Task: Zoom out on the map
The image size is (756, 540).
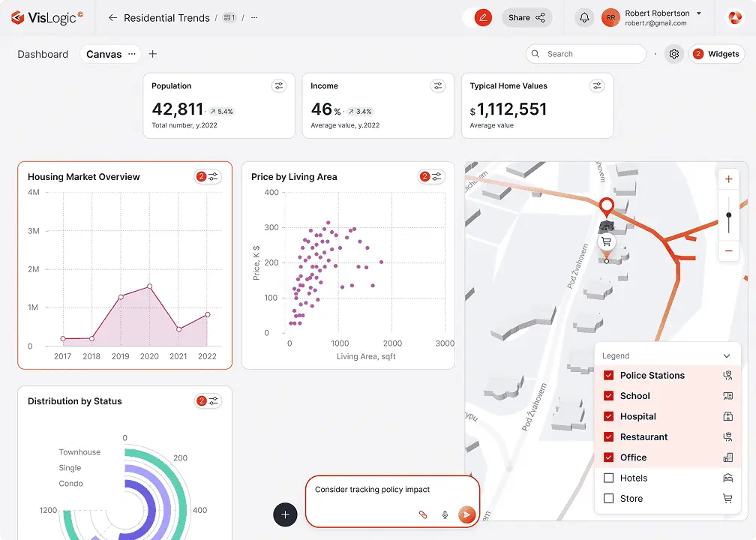Action: (728, 250)
